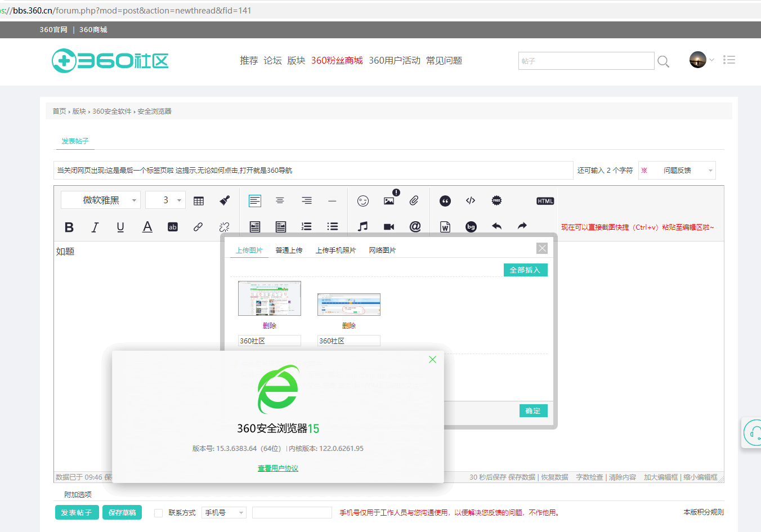Import a Word document
761x532 pixels.
tap(445, 227)
